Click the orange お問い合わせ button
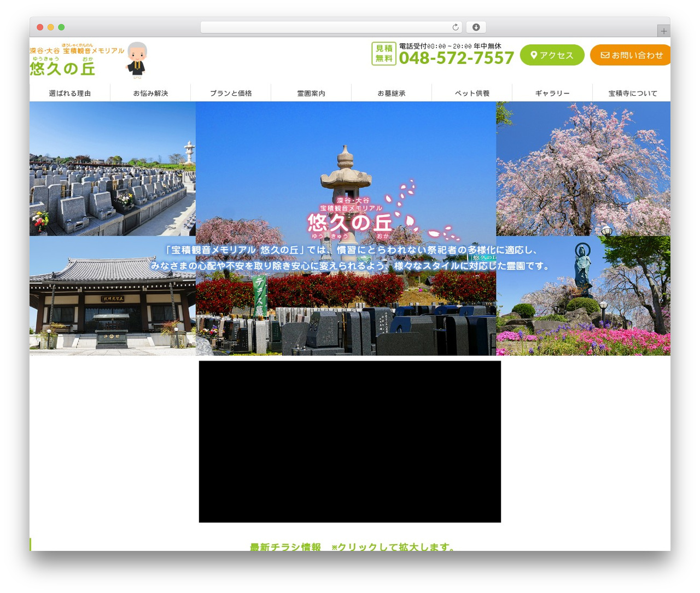 point(631,55)
